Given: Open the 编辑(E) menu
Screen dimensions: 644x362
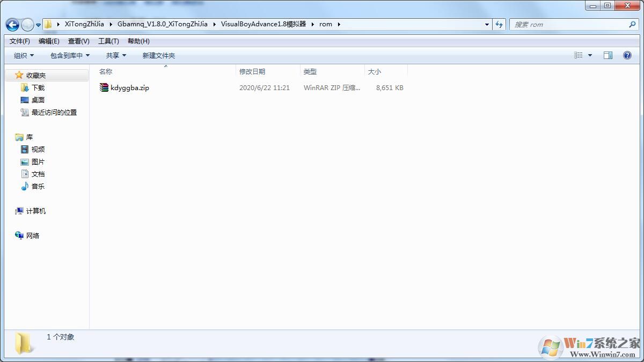Looking at the screenshot, I should 49,41.
